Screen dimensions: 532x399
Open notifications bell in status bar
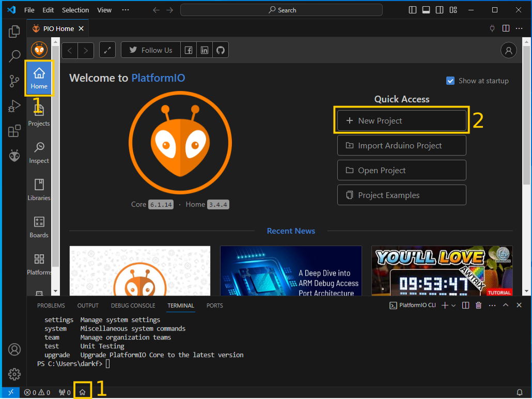click(520, 393)
